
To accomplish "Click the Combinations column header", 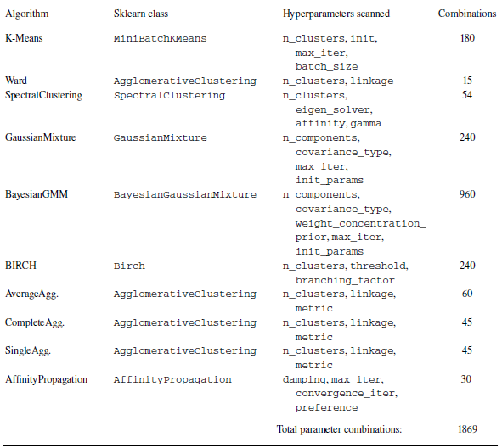I will pyautogui.click(x=467, y=14).
